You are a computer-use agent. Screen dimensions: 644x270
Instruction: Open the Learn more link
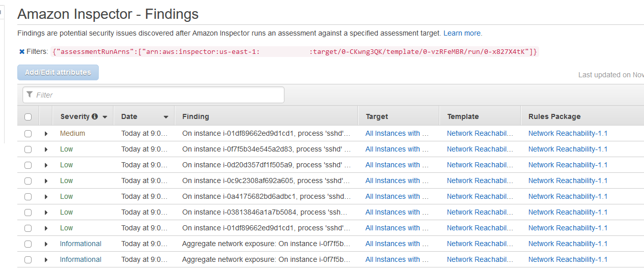click(x=462, y=33)
